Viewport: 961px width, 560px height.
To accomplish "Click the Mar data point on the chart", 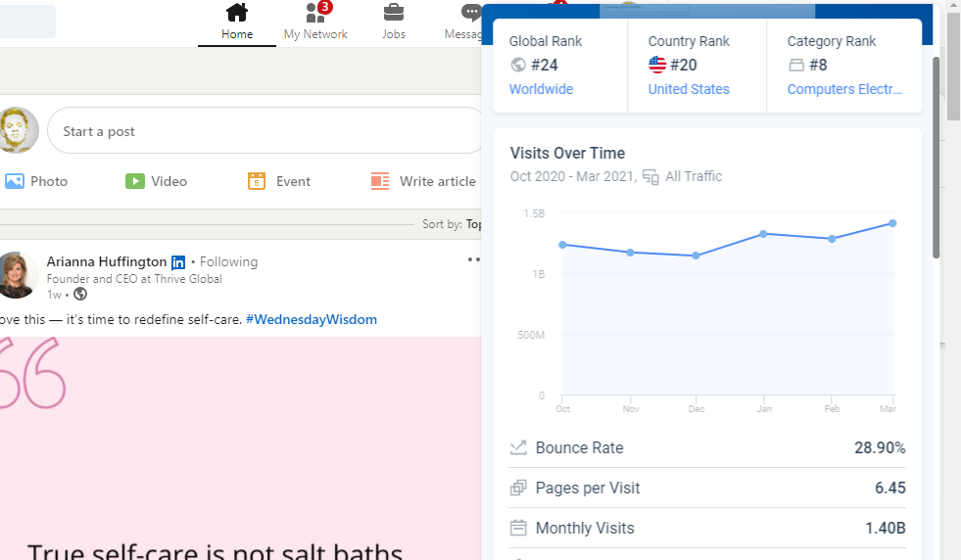I will pyautogui.click(x=892, y=223).
